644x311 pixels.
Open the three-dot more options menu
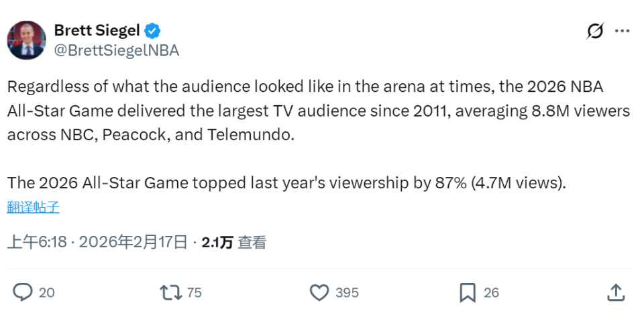click(623, 31)
